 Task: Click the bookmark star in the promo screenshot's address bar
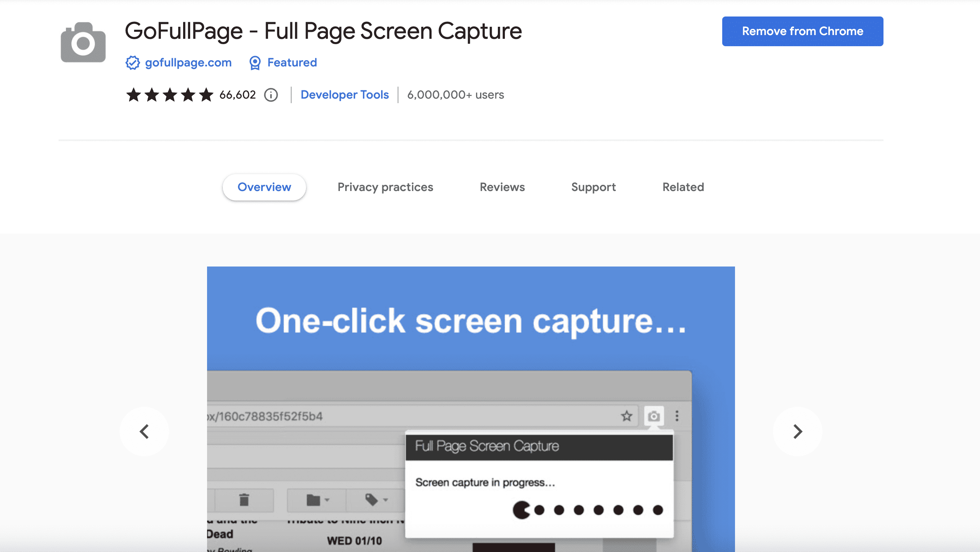click(627, 416)
